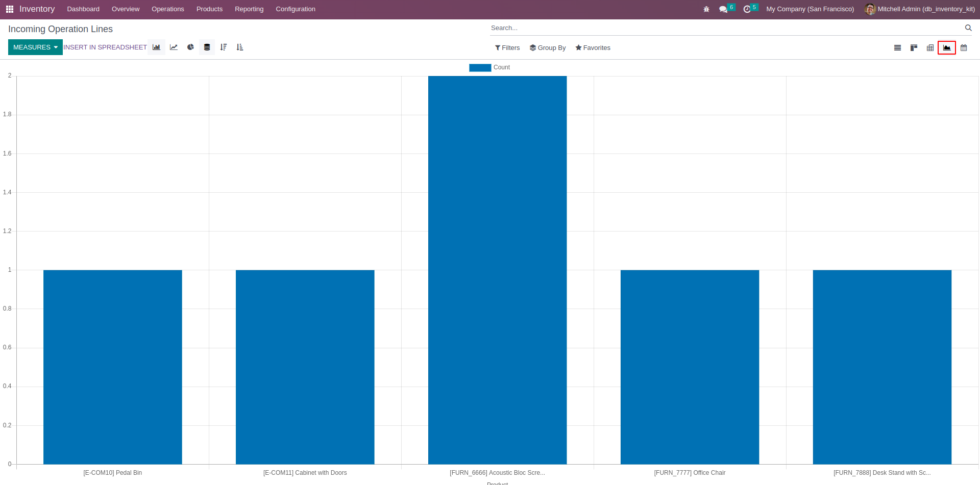Open the Favorites dropdown
This screenshot has height=485, width=980.
(x=593, y=48)
